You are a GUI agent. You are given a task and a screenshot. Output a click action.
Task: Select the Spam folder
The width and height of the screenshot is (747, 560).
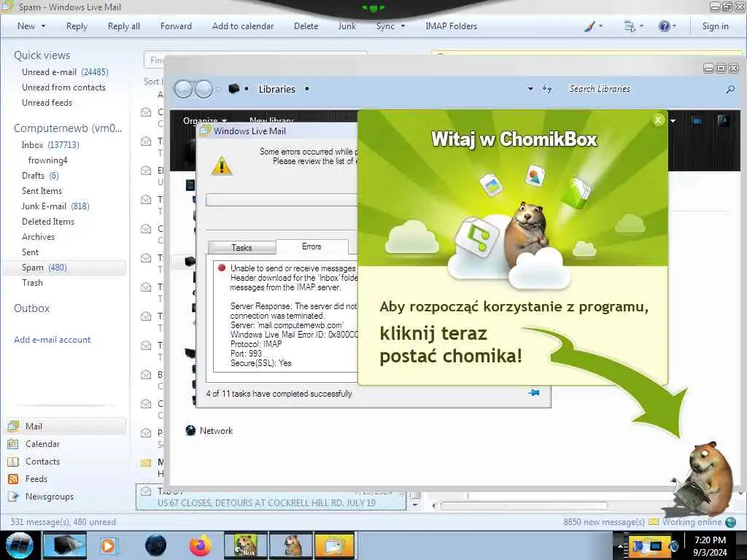64,268
